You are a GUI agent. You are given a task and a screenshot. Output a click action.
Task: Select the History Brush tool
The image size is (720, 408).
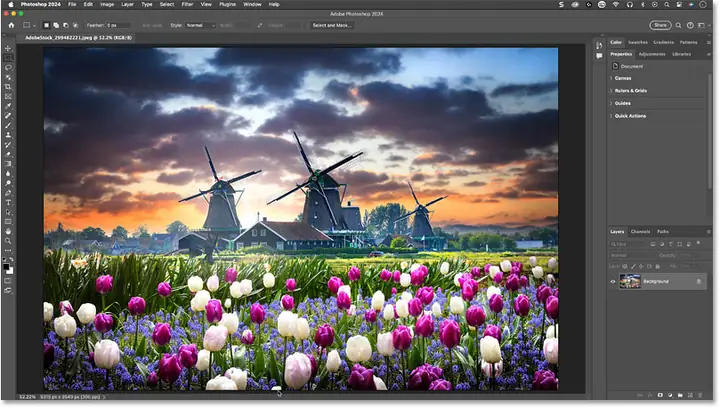[8, 145]
